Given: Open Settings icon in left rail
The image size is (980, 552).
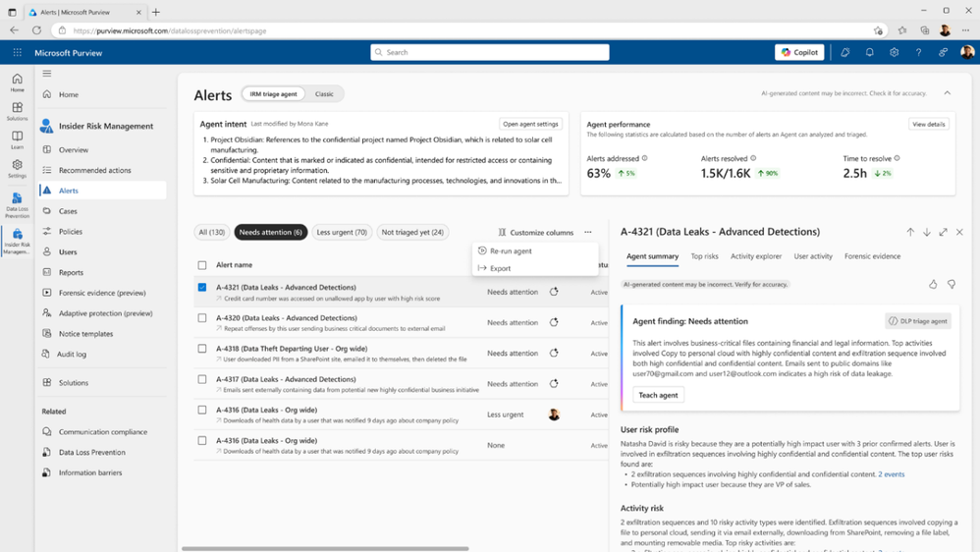Looking at the screenshot, I should click(17, 169).
